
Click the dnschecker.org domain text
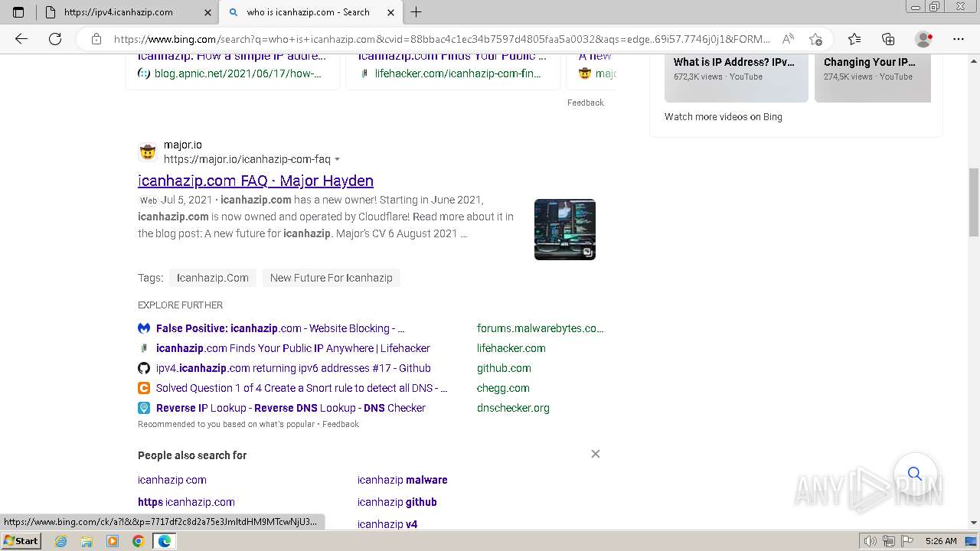(x=513, y=408)
